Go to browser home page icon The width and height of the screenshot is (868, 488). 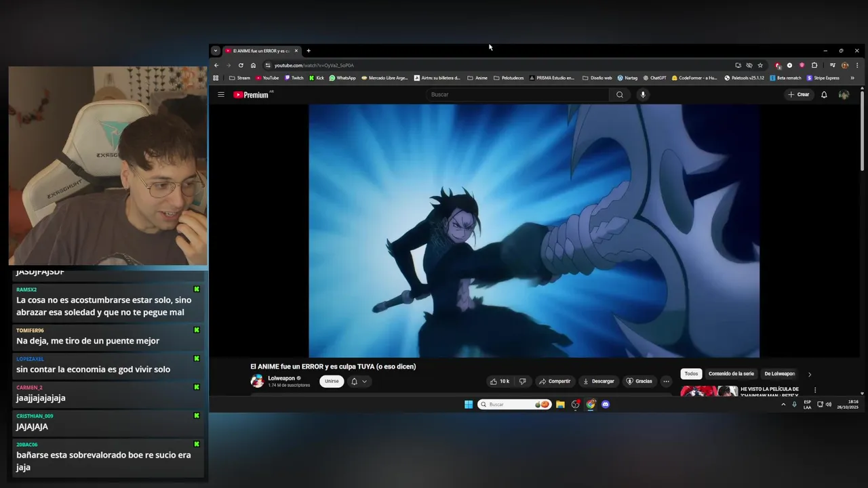[x=253, y=66]
